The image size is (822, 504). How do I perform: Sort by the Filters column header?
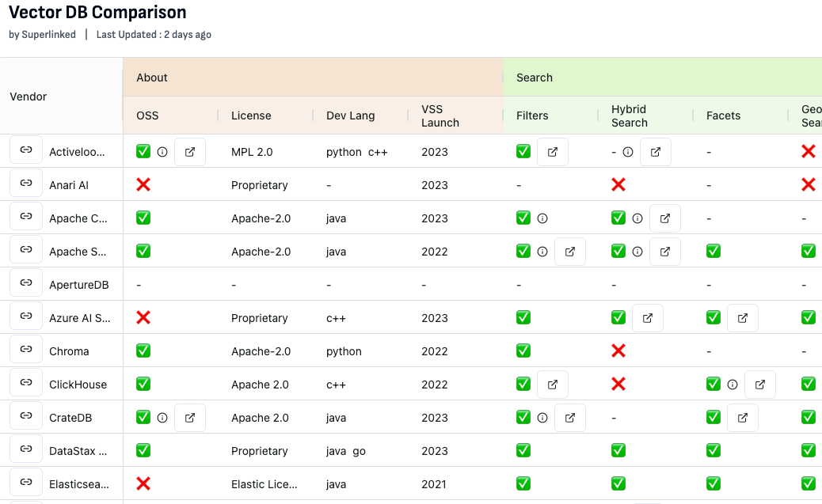pos(532,116)
